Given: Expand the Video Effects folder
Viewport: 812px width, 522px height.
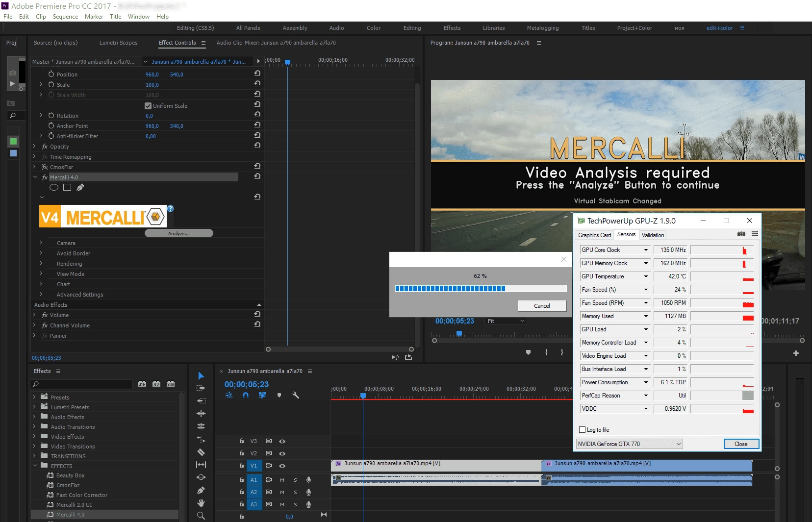Looking at the screenshot, I should pos(34,436).
